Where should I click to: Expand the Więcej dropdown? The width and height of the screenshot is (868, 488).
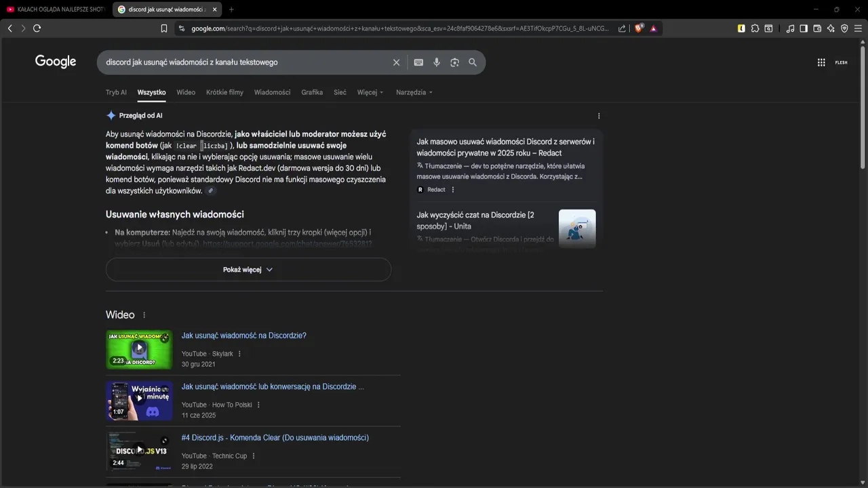coord(370,92)
